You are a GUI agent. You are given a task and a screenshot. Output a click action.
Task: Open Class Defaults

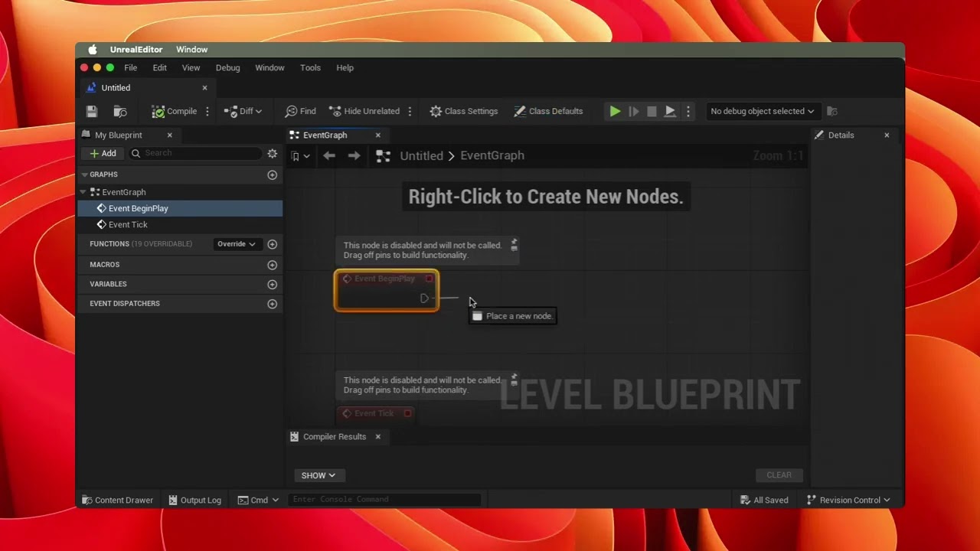click(548, 112)
